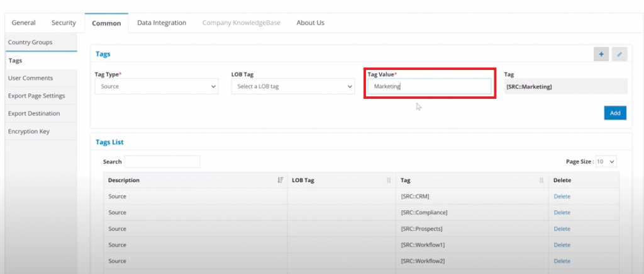
Task: Select Country Groups in the sidebar
Action: [x=30, y=42]
